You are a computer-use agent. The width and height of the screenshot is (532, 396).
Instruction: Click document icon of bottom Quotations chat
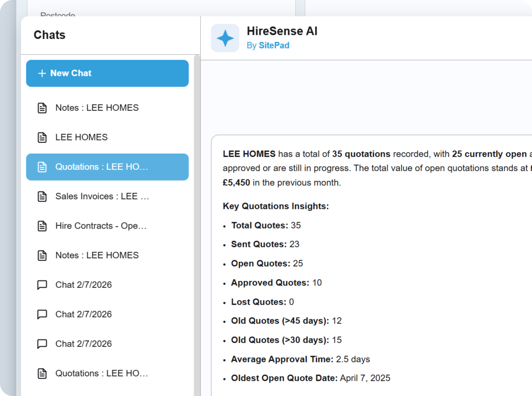tap(42, 373)
